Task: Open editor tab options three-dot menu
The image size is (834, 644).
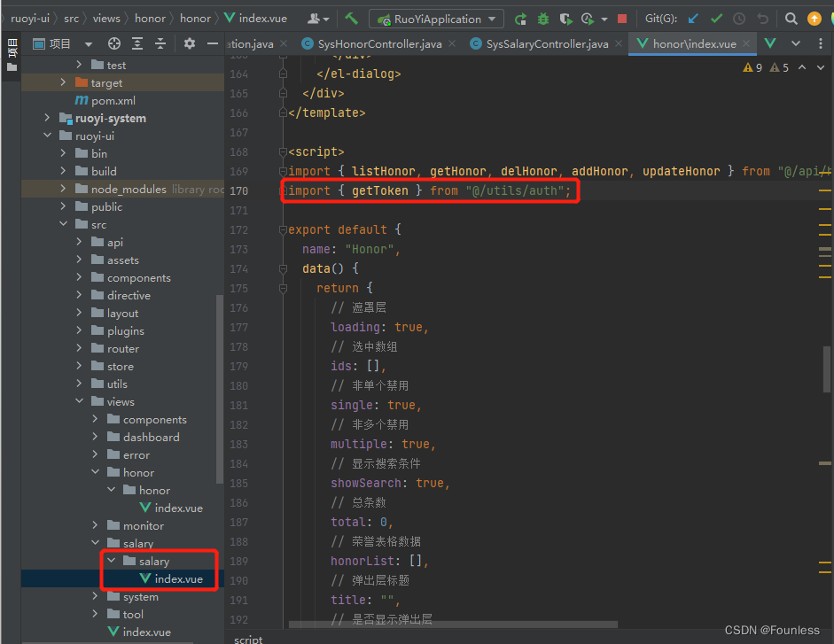Action: tap(821, 43)
